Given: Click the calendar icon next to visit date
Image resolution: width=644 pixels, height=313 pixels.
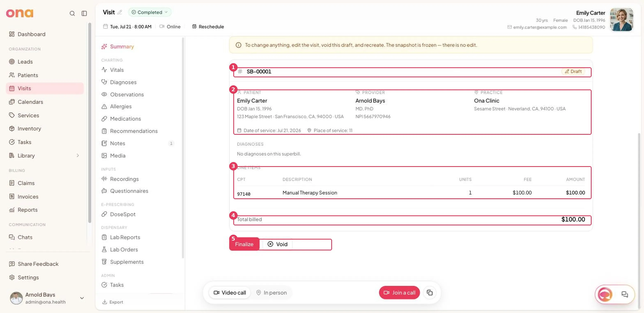Looking at the screenshot, I should (105, 26).
